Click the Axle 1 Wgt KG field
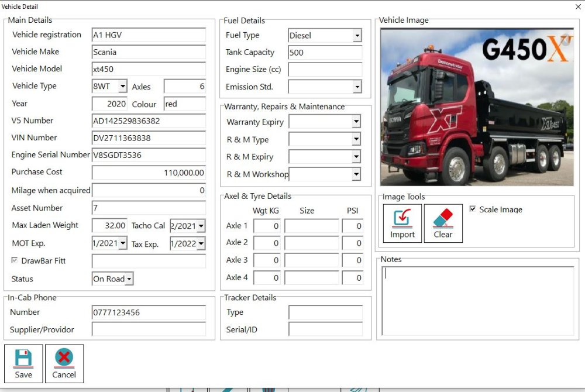 point(267,226)
